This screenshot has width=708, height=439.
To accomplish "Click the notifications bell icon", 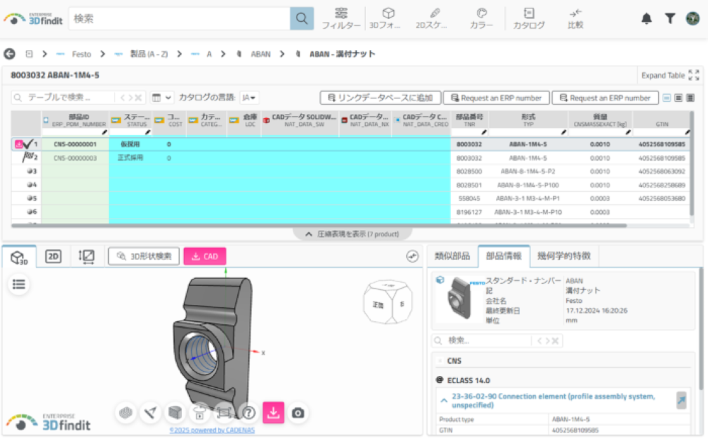I will click(646, 19).
